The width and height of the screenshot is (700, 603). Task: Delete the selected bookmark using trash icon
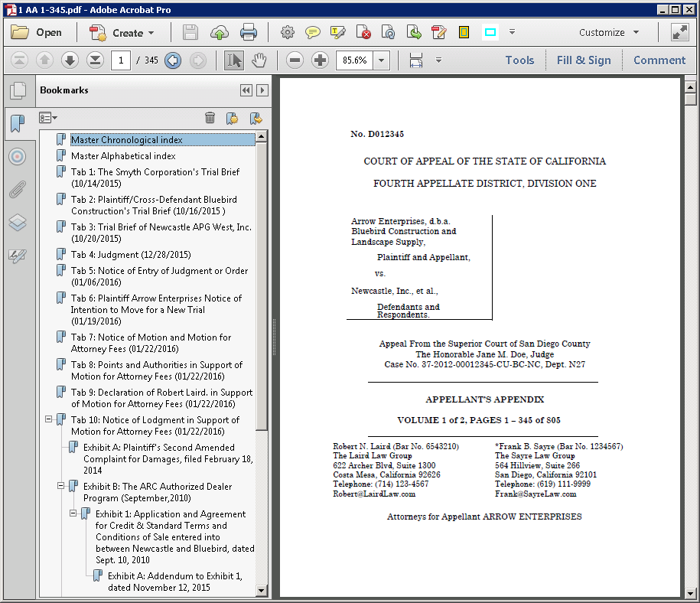tap(210, 117)
